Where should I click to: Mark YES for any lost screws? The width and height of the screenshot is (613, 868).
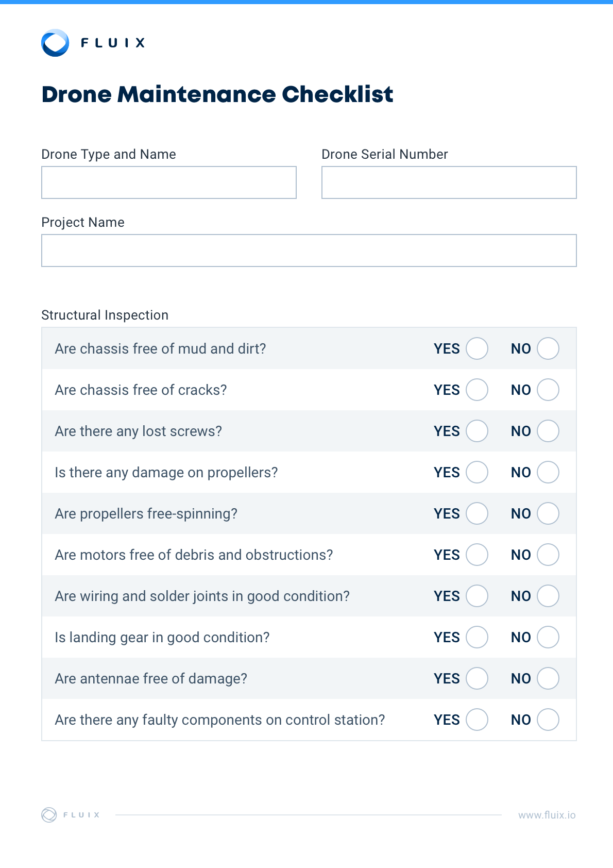(x=476, y=431)
